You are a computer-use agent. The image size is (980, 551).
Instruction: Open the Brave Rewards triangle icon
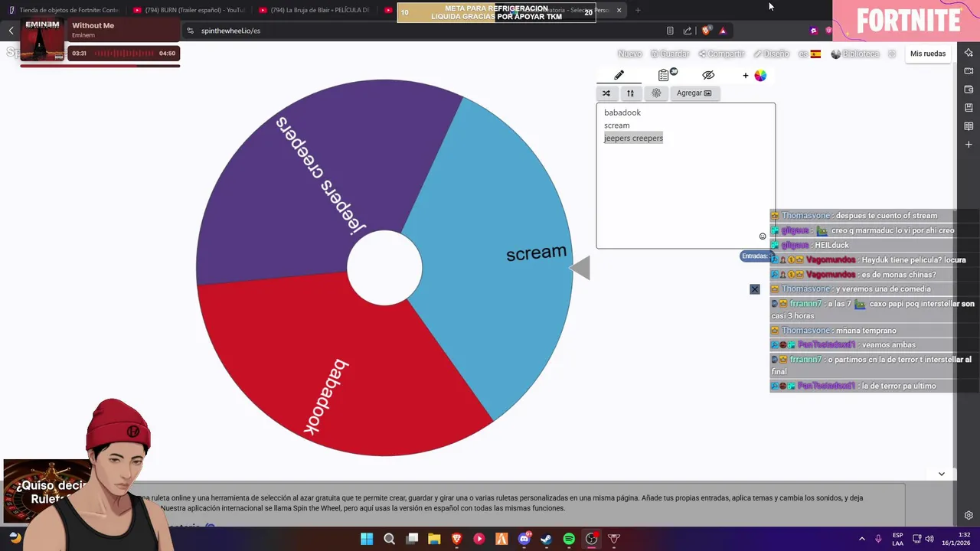pyautogui.click(x=722, y=31)
